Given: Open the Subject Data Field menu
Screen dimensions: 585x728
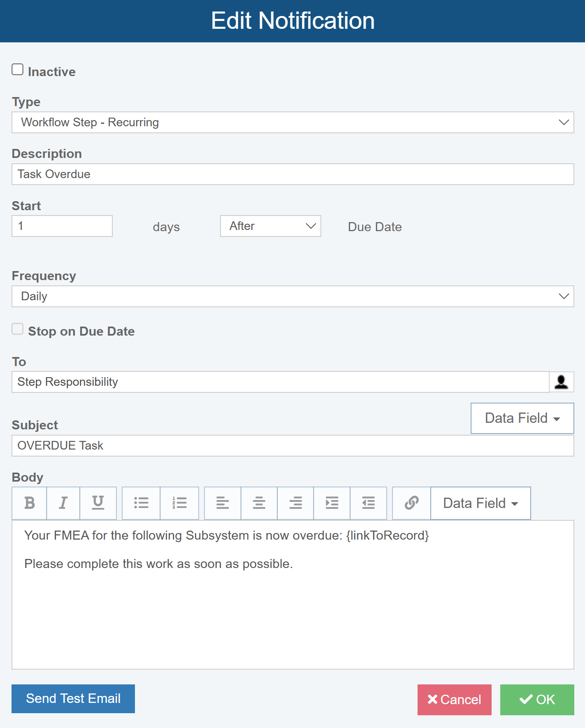Looking at the screenshot, I should pos(522,418).
